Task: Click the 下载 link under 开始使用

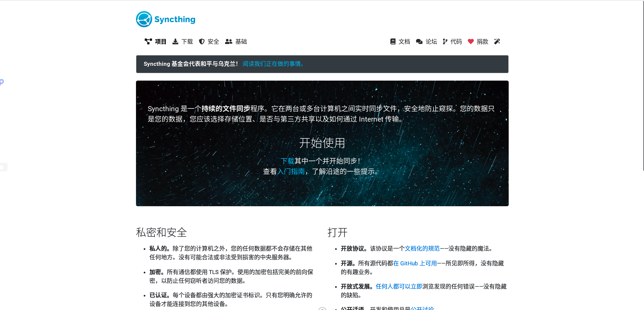Action: [287, 161]
